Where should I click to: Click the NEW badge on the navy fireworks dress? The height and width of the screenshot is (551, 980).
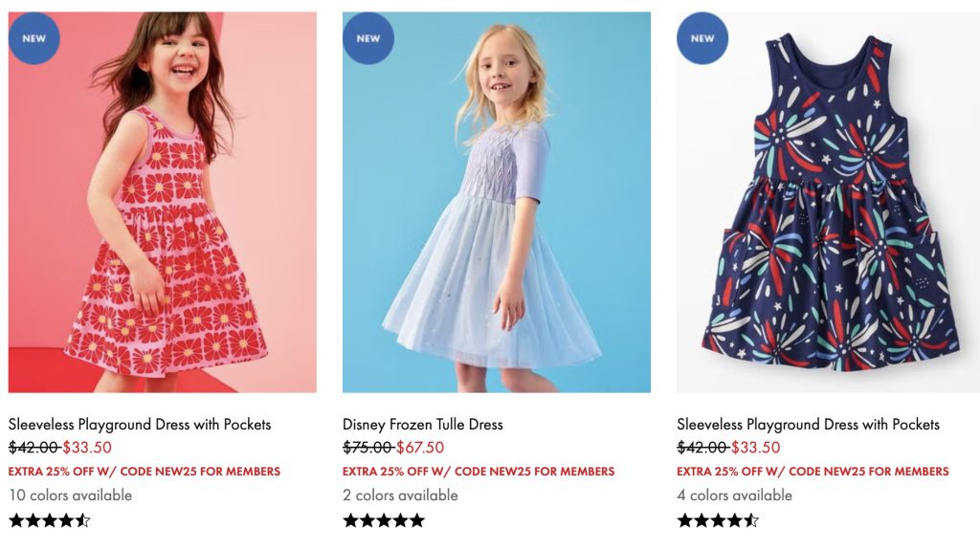coord(702,38)
